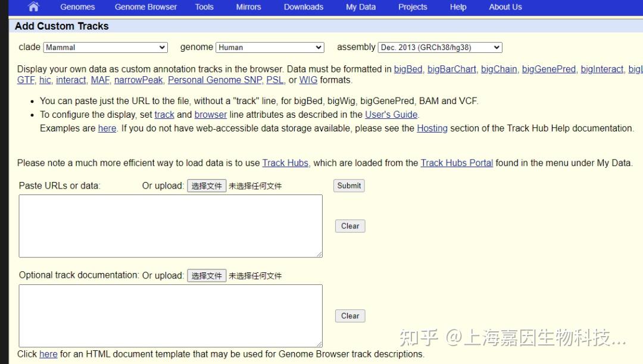This screenshot has height=364, width=643.
Task: Click inside the Paste URLs or data textbox
Action: tap(170, 225)
